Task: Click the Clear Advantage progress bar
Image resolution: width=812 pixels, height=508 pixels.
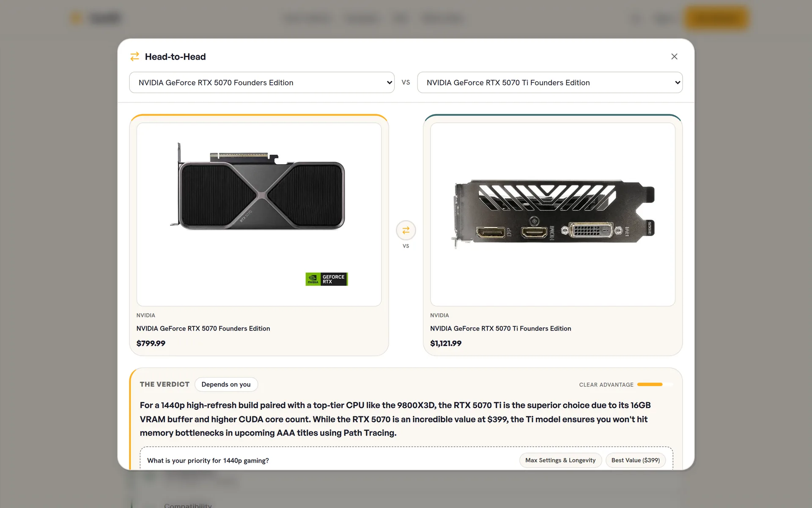Action: pyautogui.click(x=655, y=384)
